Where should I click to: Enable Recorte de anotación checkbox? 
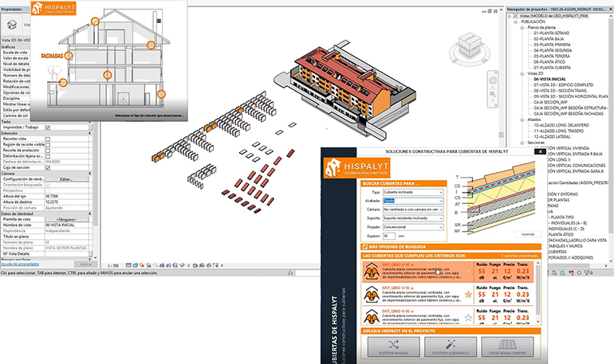[48, 151]
